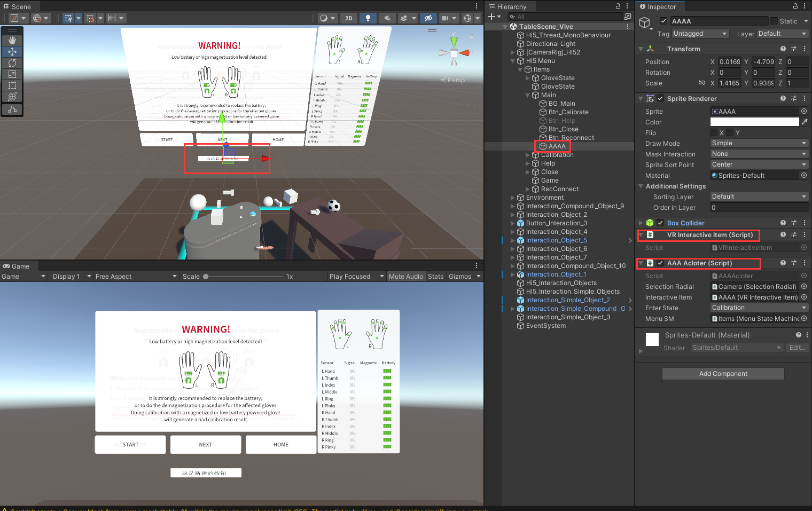Click the Color swatch in Sprite Renderer
The height and width of the screenshot is (511, 812).
point(754,121)
